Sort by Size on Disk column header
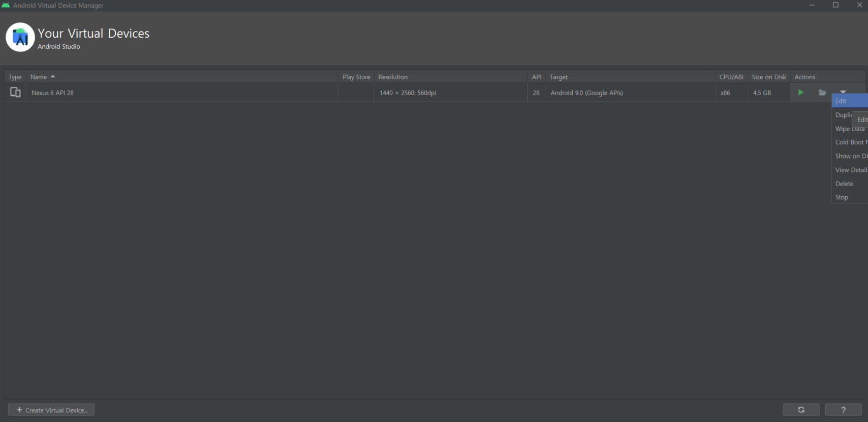The height and width of the screenshot is (422, 868). click(769, 77)
